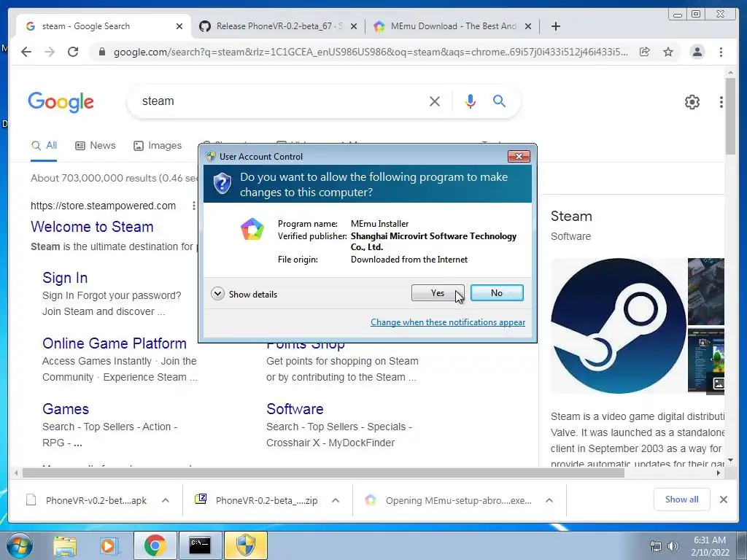The width and height of the screenshot is (747, 560).
Task: Close the MEmu Download tab
Action: point(528,26)
